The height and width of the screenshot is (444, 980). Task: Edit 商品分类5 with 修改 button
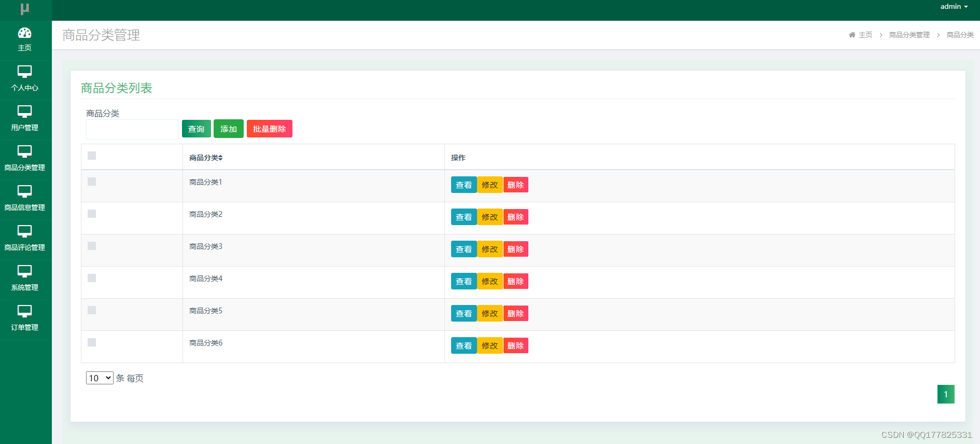pos(490,314)
